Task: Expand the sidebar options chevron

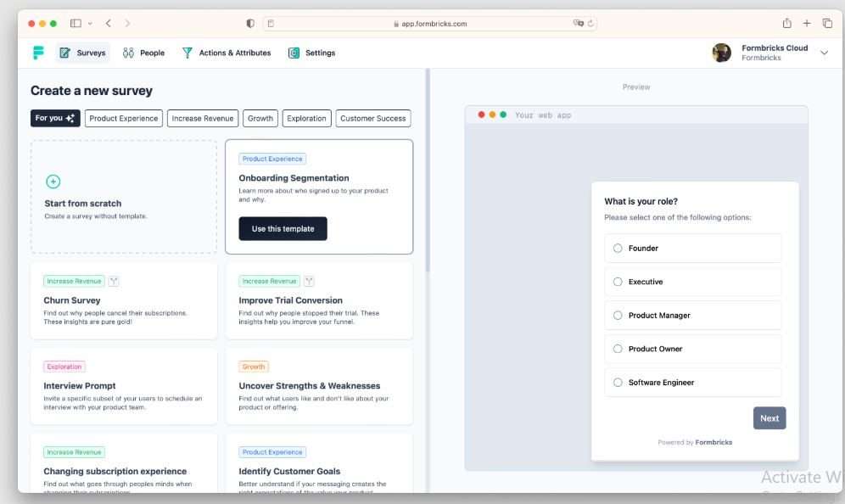Action: click(90, 23)
